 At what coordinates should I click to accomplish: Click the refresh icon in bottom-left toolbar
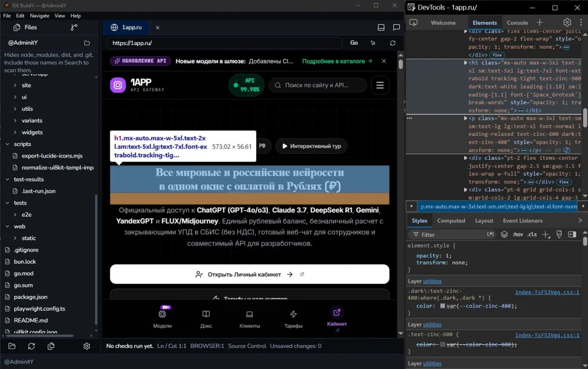click(31, 346)
